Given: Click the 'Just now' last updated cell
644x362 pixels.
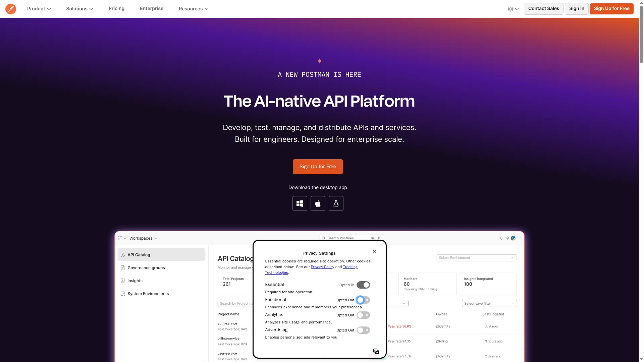Looking at the screenshot, I should click(491, 326).
